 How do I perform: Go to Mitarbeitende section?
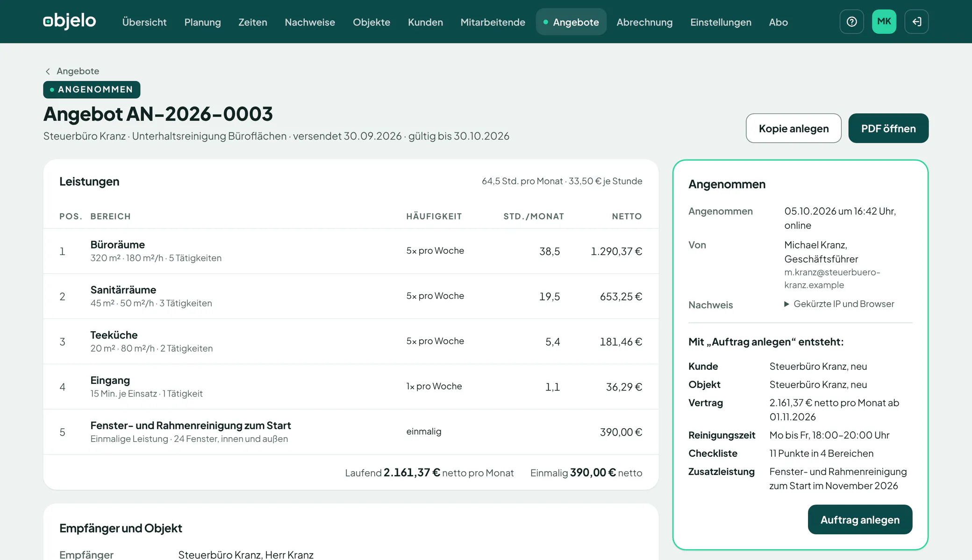click(493, 22)
